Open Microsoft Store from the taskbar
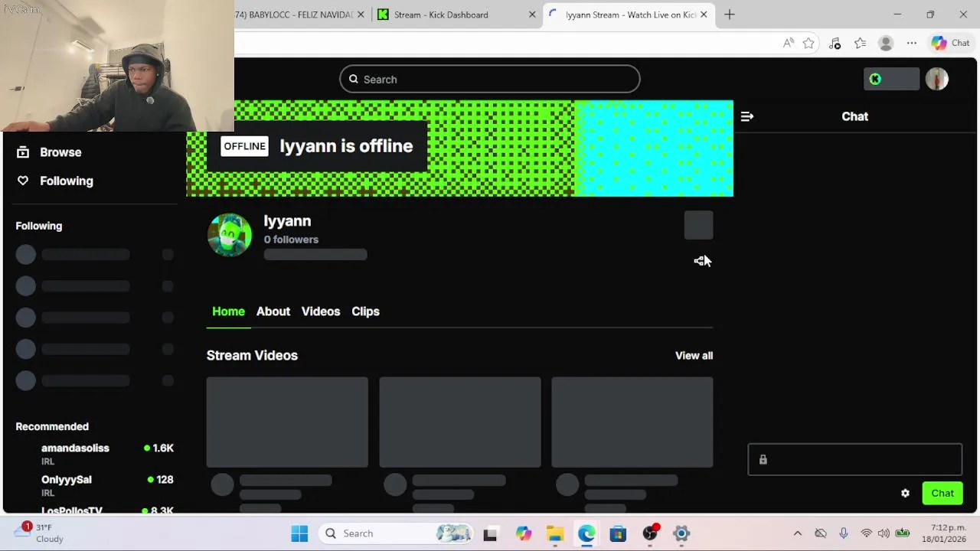The width and height of the screenshot is (980, 551). pyautogui.click(x=618, y=533)
